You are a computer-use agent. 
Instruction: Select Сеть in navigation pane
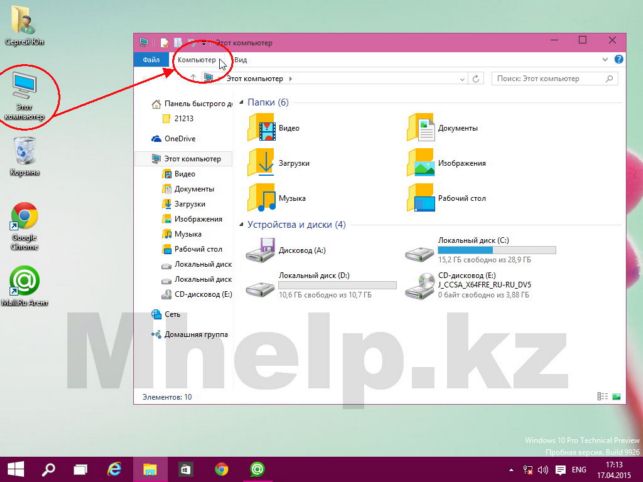[166, 314]
